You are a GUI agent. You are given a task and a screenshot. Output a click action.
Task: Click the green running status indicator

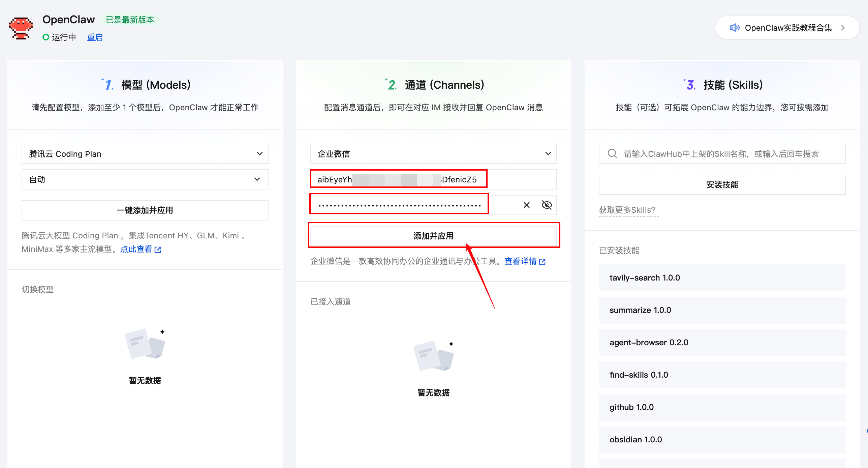46,37
